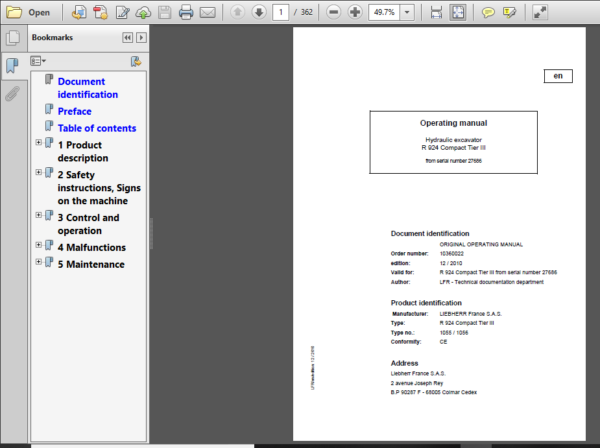Click the 'Address' heading on the page
The width and height of the screenshot is (600, 448).
404,363
